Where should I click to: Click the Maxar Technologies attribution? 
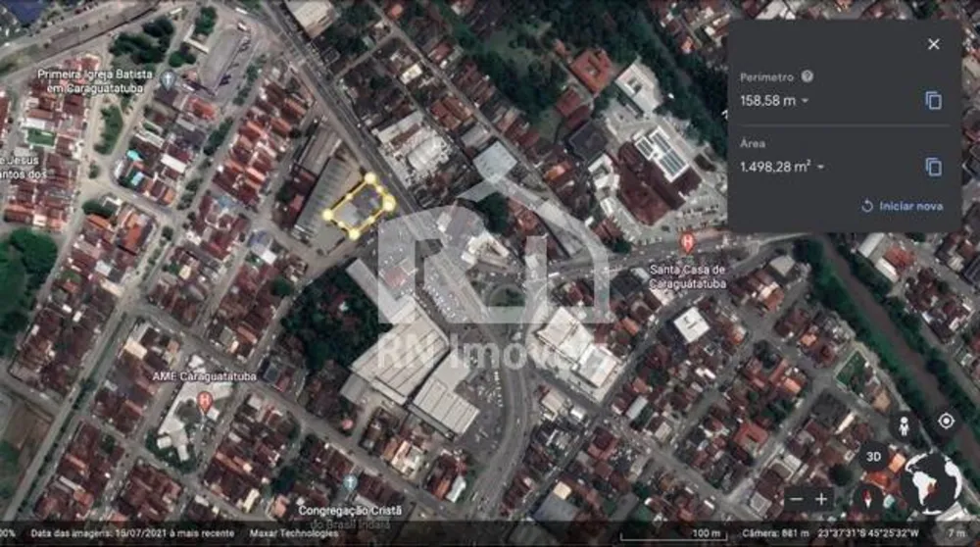(x=294, y=533)
